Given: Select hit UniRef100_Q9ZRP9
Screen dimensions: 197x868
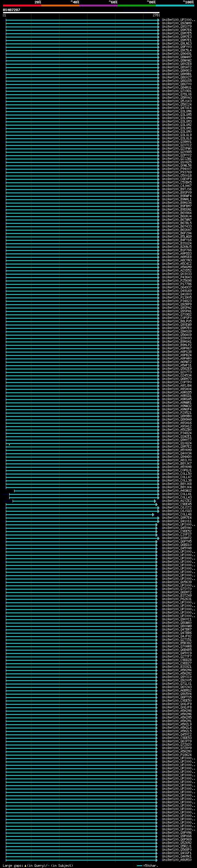Looking at the screenshot, I should [x=177, y=304].
